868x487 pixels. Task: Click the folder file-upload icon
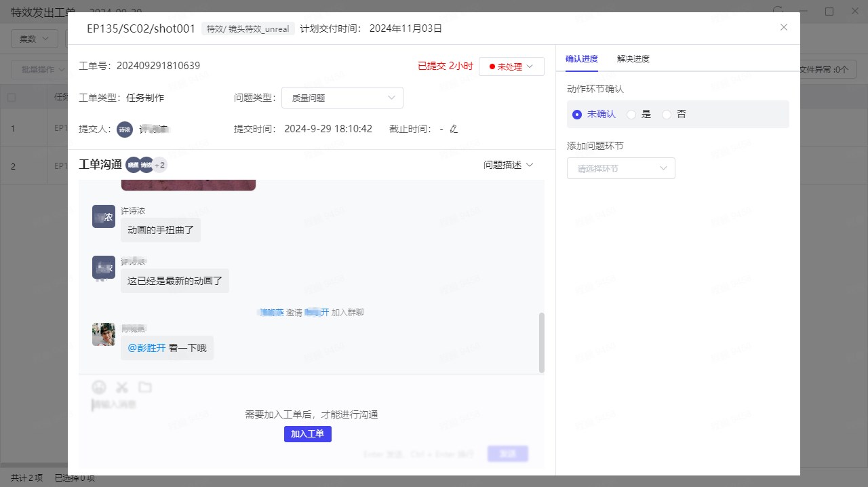tap(144, 387)
